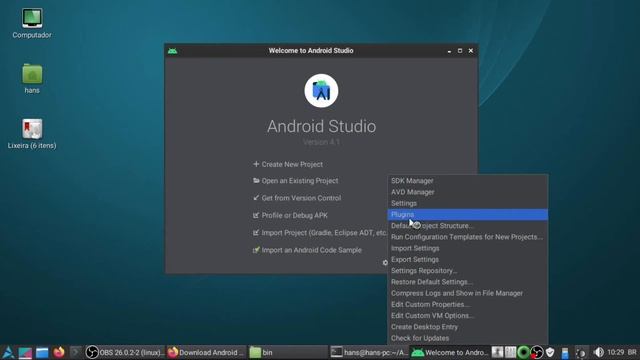640x360 pixels.
Task: Choose Create Desktop Entry menu entry
Action: pos(467,327)
